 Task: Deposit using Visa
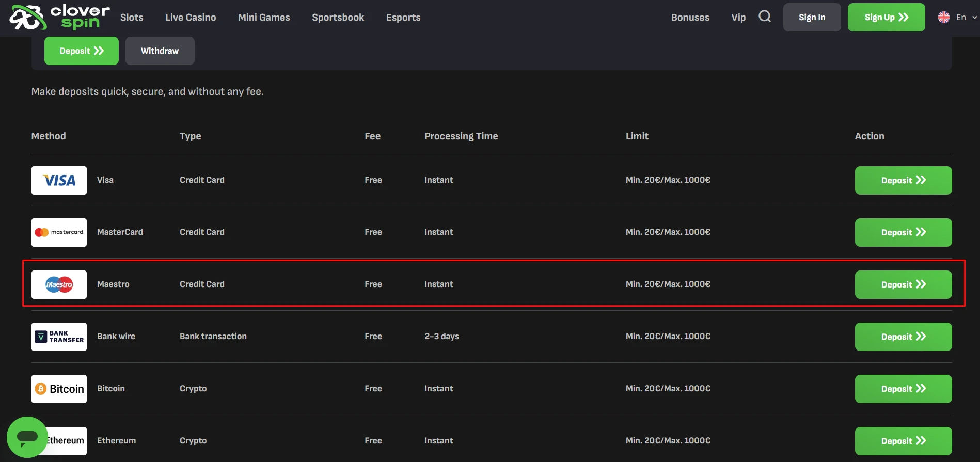(x=904, y=180)
